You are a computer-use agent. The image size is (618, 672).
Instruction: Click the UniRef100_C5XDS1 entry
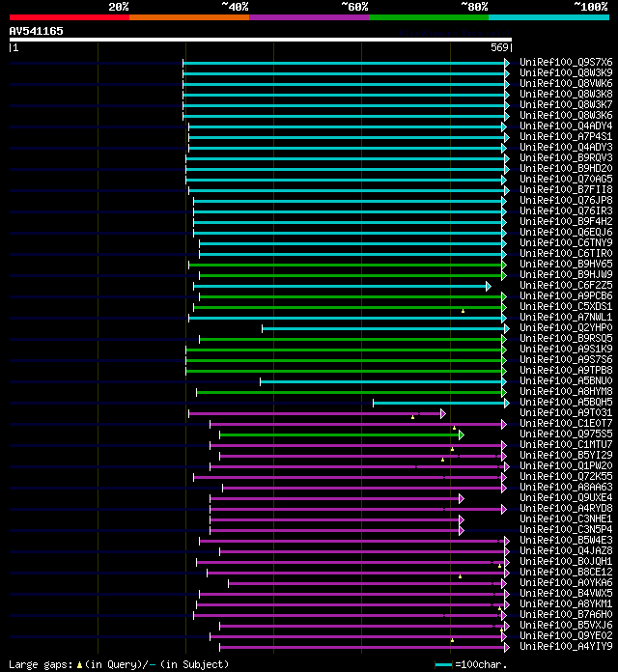coord(566,306)
